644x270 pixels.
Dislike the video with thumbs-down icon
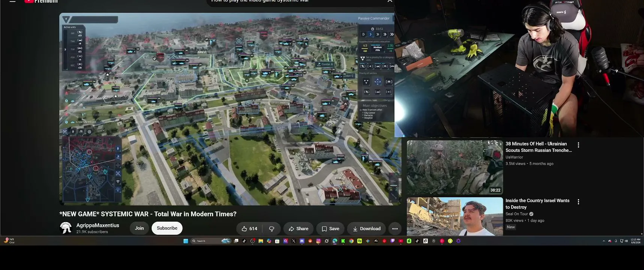pyautogui.click(x=272, y=228)
